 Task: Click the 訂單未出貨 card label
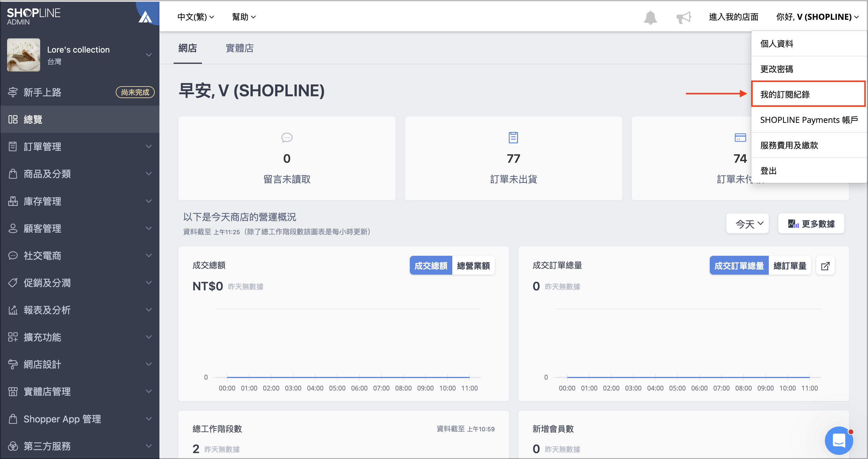tap(513, 179)
